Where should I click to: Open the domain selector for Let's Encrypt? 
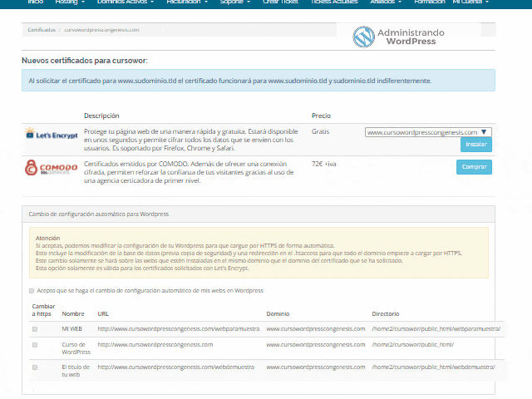click(x=428, y=132)
